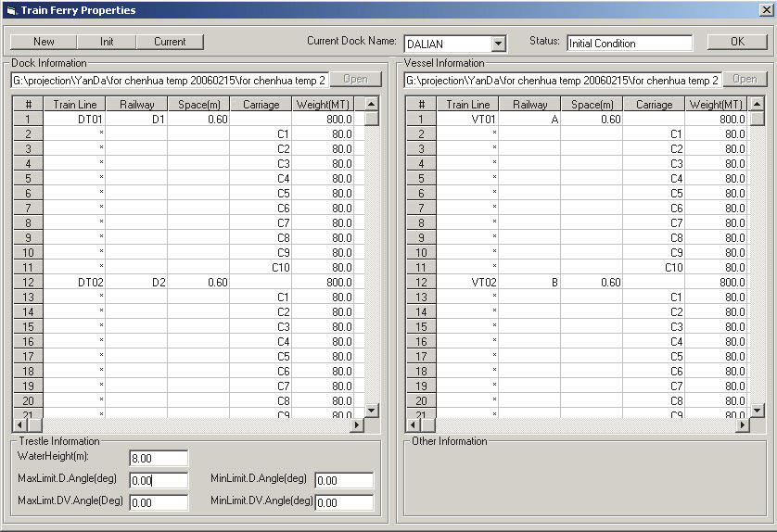Select row header 7 in vessel table
Viewport: 777px width, 532px height.
point(421,208)
